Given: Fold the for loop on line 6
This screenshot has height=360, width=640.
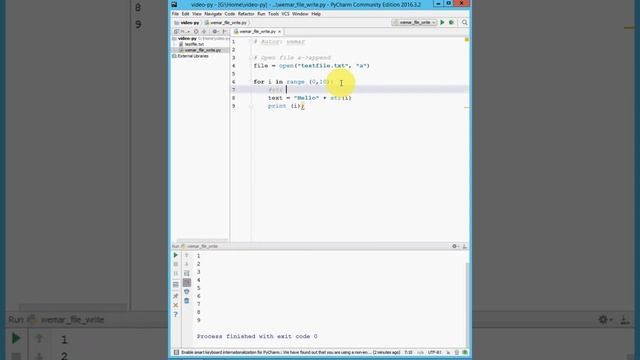Looking at the screenshot, I should [x=251, y=82].
